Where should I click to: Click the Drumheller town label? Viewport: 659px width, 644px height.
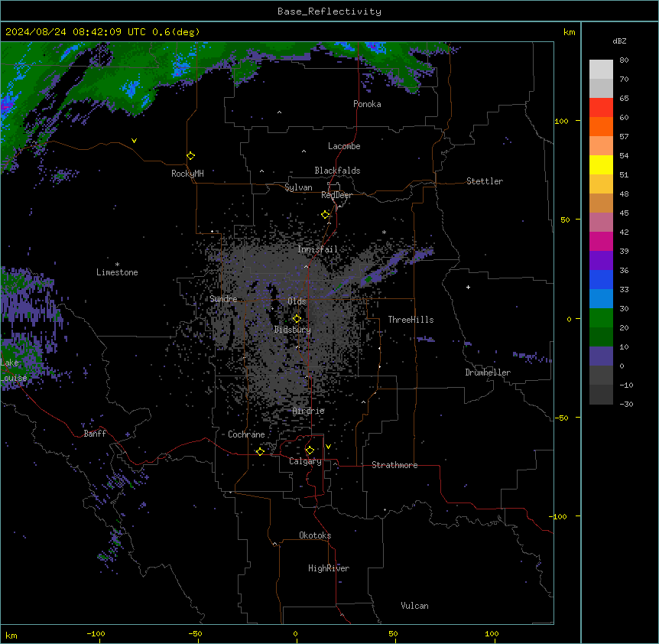[x=488, y=372]
